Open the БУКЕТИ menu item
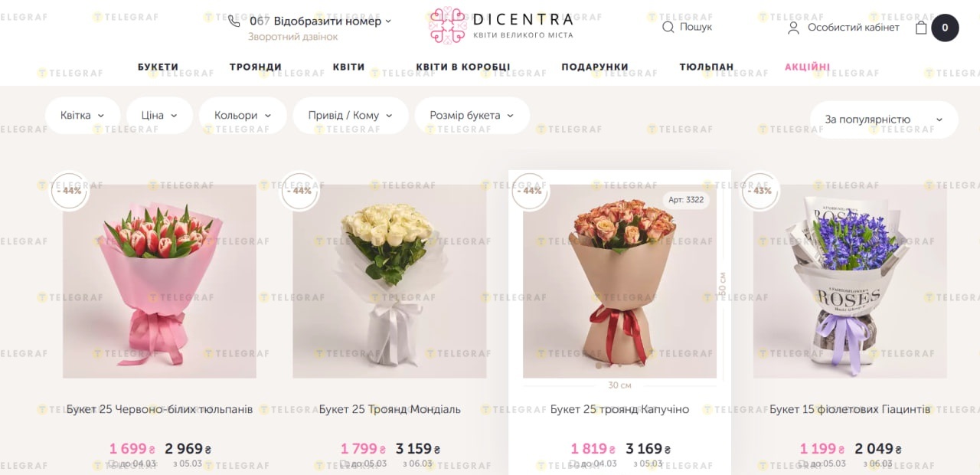Screen dimensions: 980x475 click(158, 67)
